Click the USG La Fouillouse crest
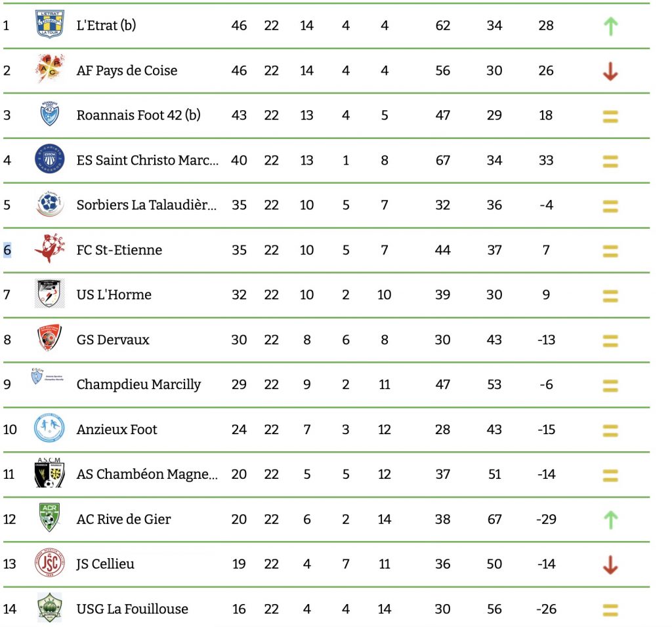The width and height of the screenshot is (672, 627). tap(49, 607)
